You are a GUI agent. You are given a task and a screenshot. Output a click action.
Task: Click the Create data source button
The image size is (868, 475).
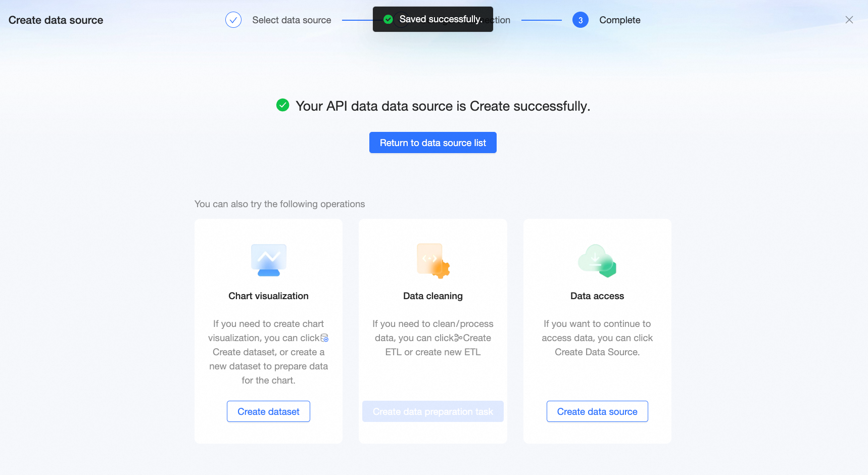pyautogui.click(x=597, y=411)
